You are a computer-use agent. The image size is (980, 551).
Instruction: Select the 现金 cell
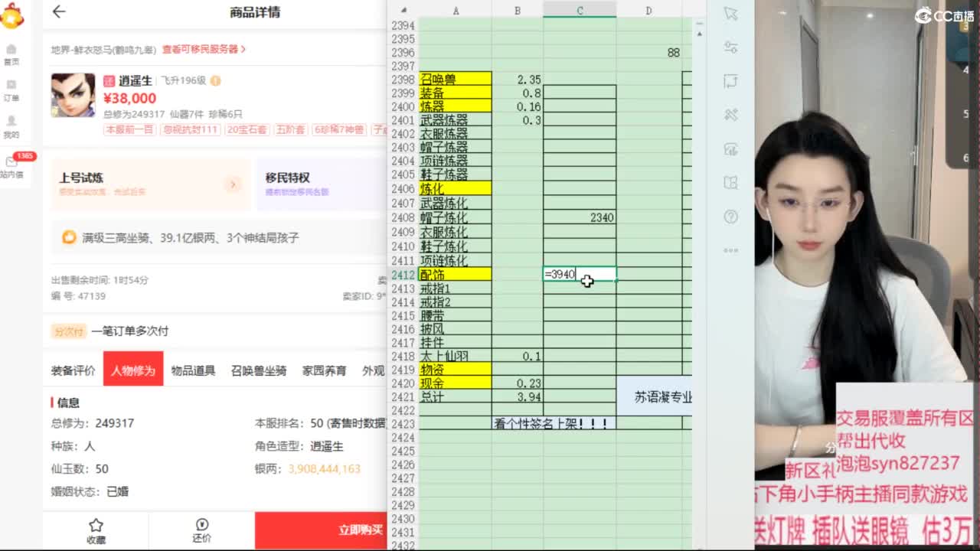pos(456,383)
